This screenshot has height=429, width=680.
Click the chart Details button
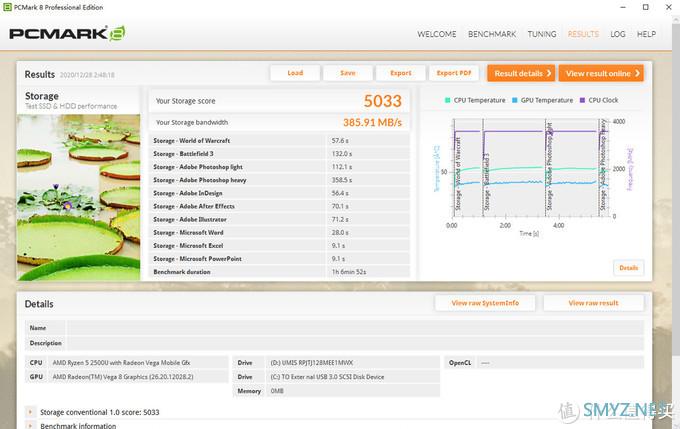coord(628,268)
